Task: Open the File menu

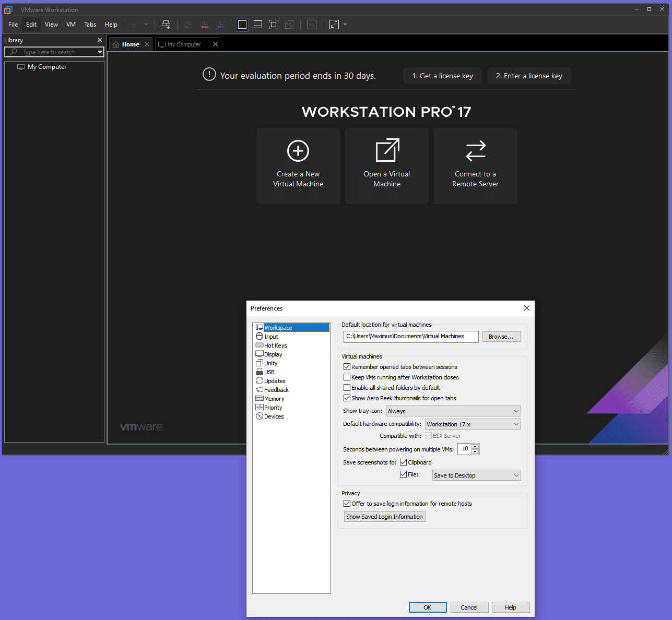Action: [x=13, y=25]
